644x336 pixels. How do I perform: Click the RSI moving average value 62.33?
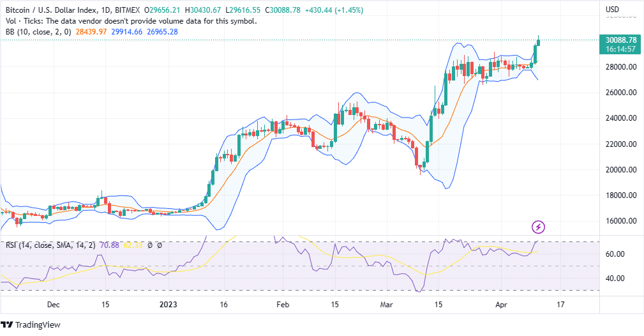(x=133, y=245)
